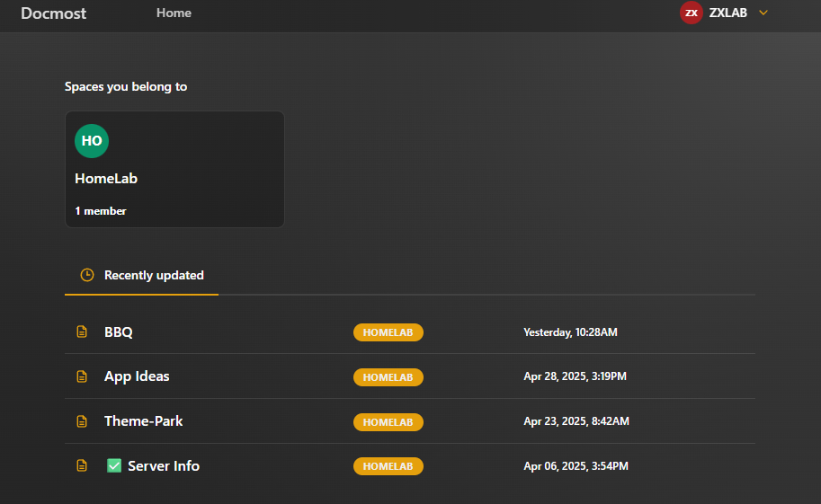
Task: Click the HOMELAB badge in the BBQ row
Action: click(x=388, y=332)
